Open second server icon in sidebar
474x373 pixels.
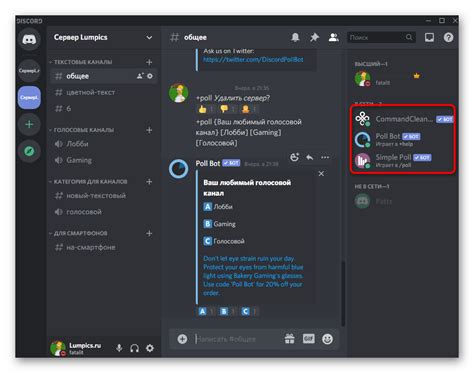(29, 70)
